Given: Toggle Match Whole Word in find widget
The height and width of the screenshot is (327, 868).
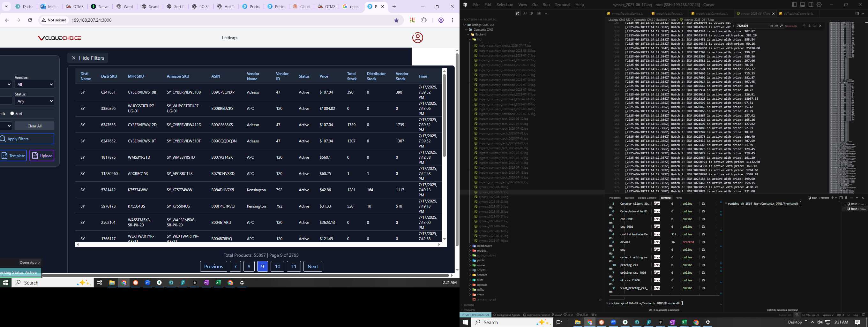Looking at the screenshot, I should (x=776, y=26).
